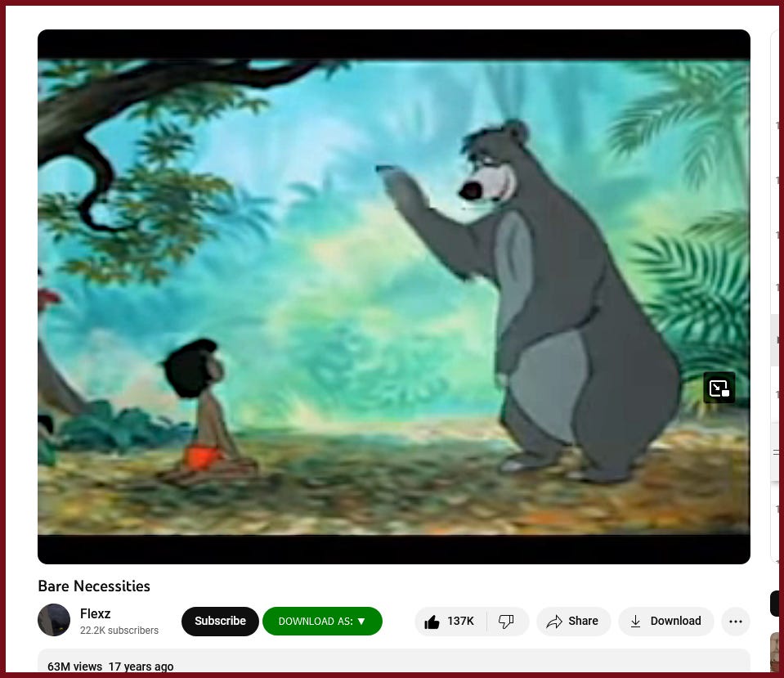Open the Flexz channel name link
The height and width of the screenshot is (678, 784).
pyautogui.click(x=95, y=613)
